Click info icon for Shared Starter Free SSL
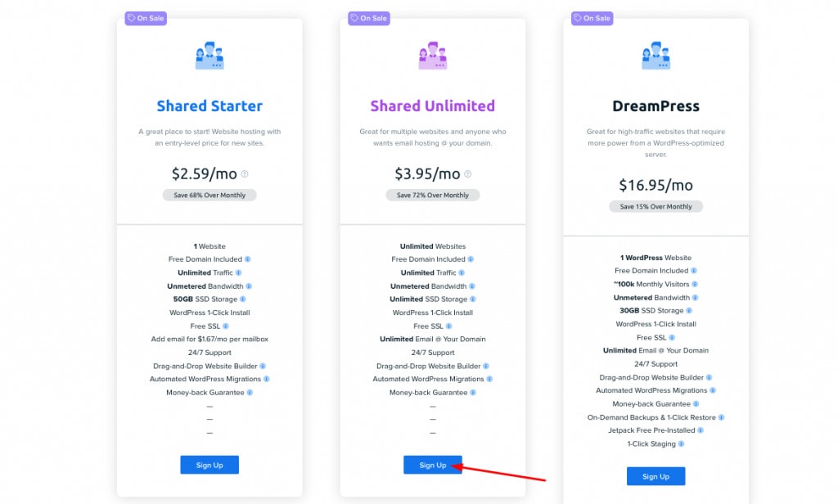Viewport: 838px width, 504px height. pos(226,326)
